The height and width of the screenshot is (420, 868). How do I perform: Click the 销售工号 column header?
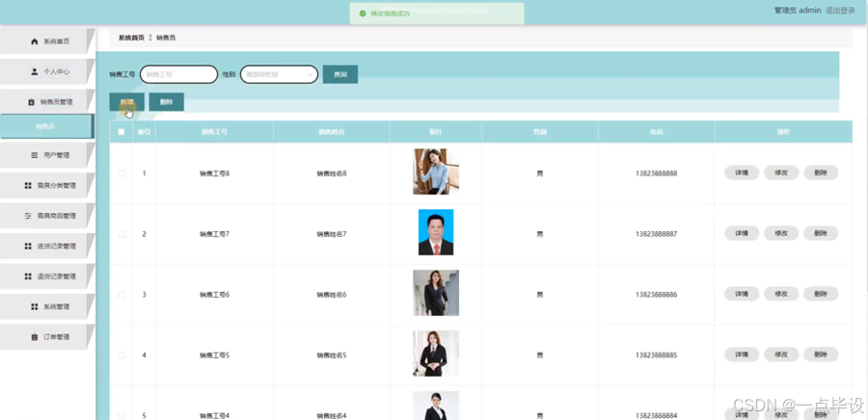point(214,132)
